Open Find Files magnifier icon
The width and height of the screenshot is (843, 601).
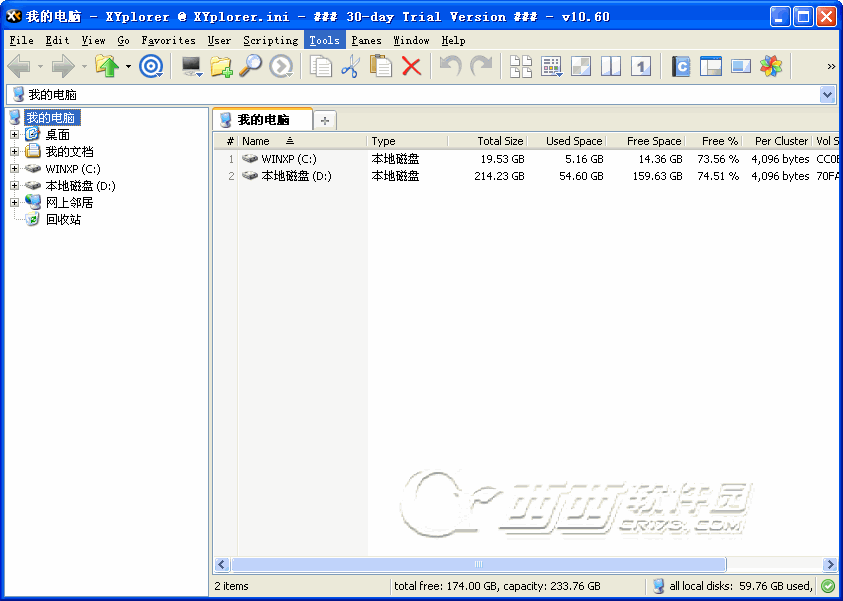tap(251, 67)
